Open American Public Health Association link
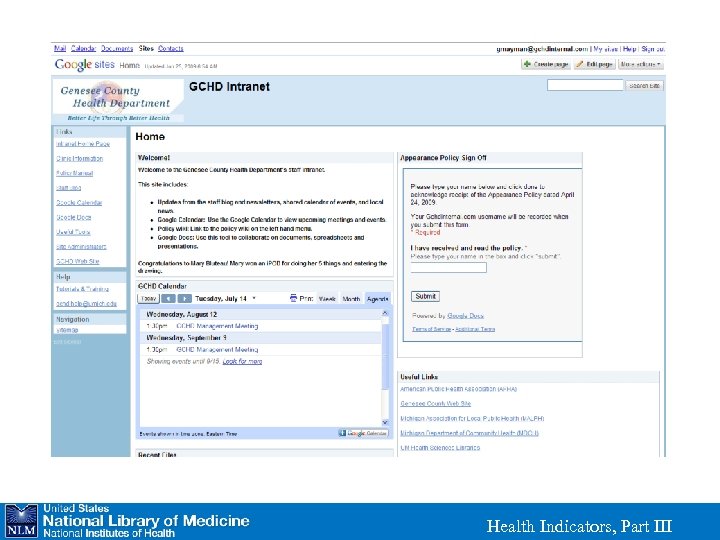720x540 pixels. tap(458, 389)
